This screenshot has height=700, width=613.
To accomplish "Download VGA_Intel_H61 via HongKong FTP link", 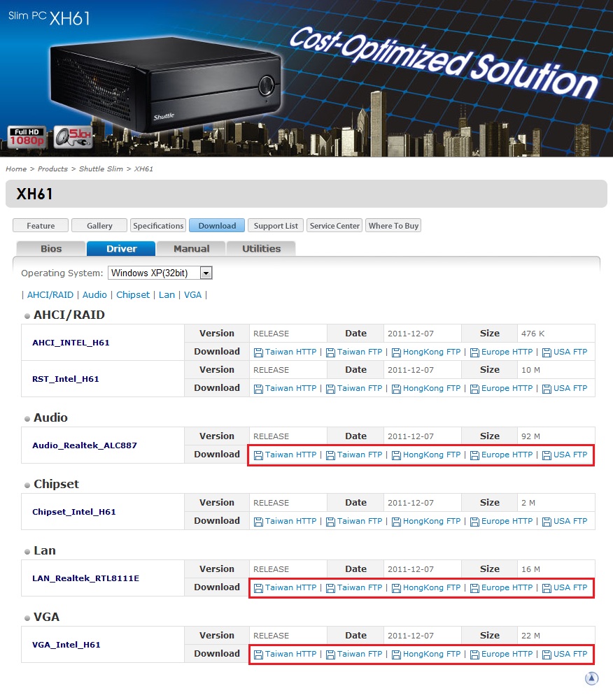I will click(x=432, y=654).
